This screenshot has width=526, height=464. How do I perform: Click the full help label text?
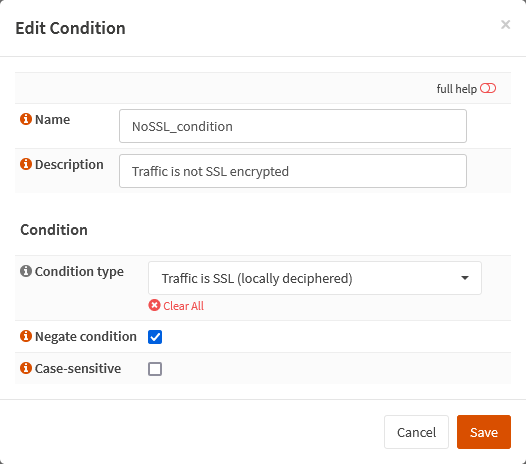[x=457, y=89]
